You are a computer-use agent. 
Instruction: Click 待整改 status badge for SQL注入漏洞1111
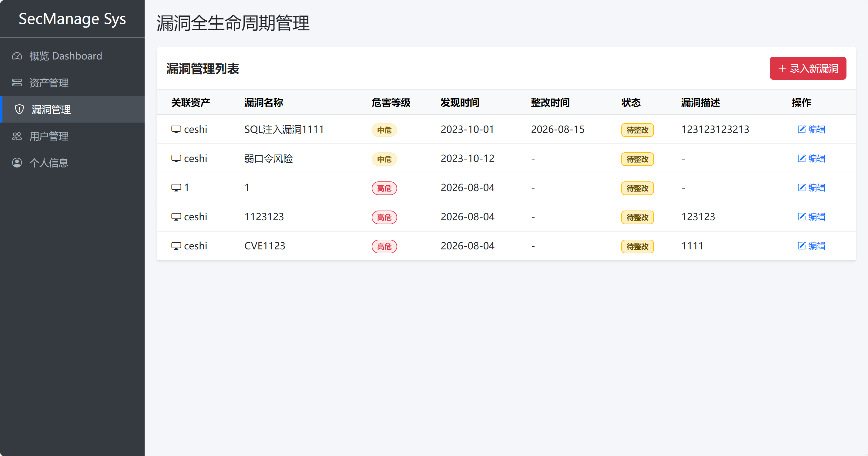637,130
